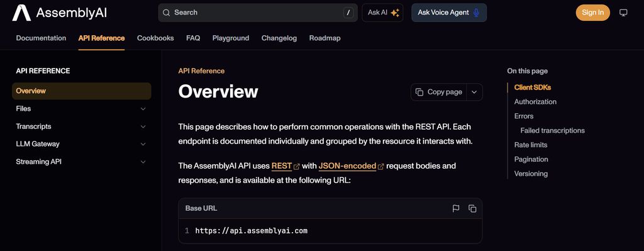Copy the Base URL code with copy icon

472,208
